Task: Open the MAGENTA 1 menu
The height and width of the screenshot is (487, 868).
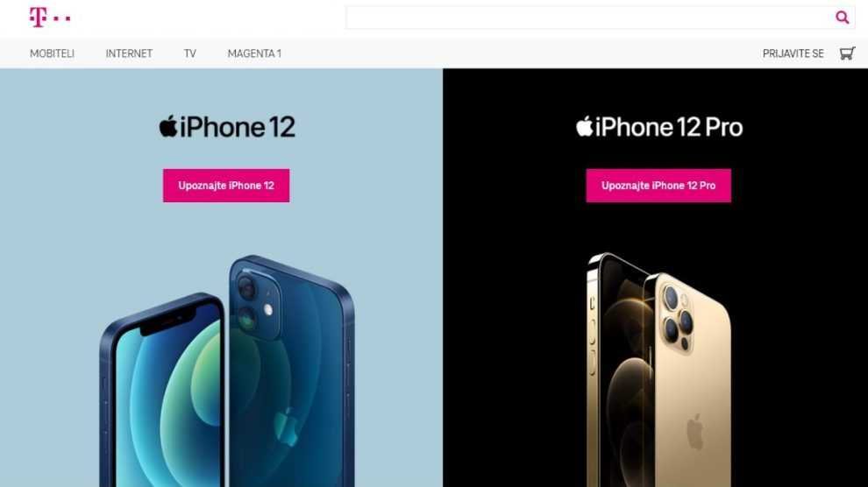Action: (x=254, y=53)
